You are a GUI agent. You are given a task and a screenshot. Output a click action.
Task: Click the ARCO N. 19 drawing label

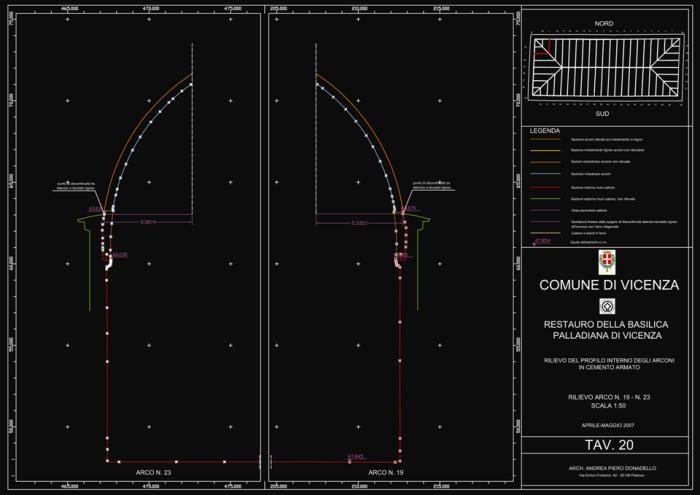tap(386, 469)
